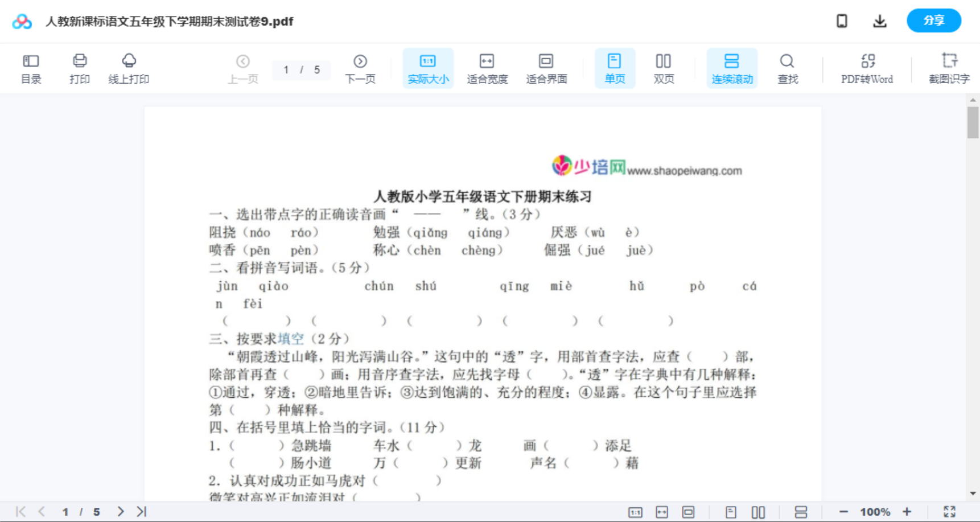Image resolution: width=980 pixels, height=522 pixels.
Task: Enable 连续滚动 continuous scrolling mode
Action: tap(731, 68)
